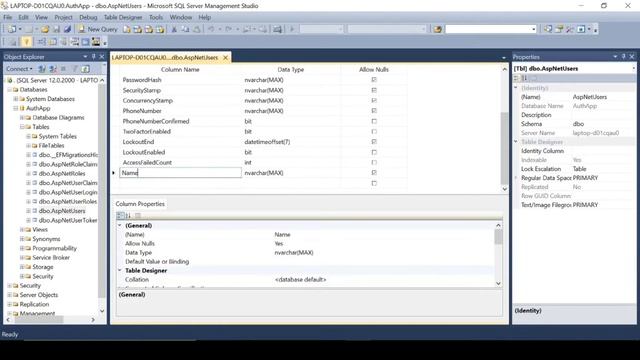Open the Tools menu

(x=156, y=17)
